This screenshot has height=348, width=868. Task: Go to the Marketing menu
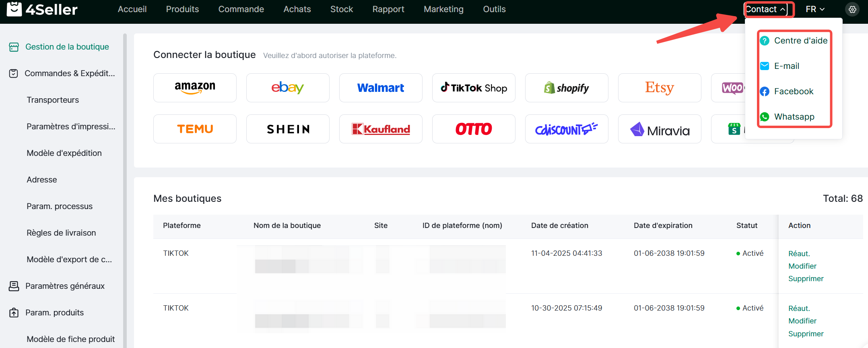point(443,9)
